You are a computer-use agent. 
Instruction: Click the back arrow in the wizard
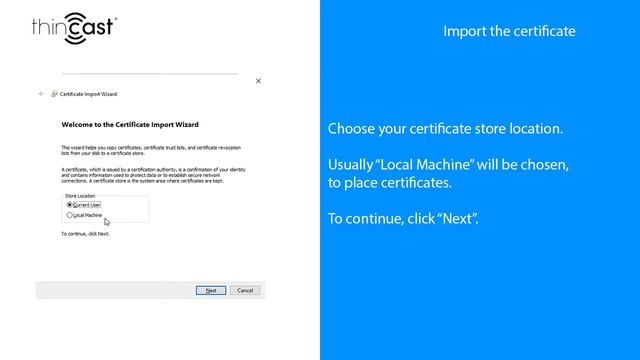[41, 94]
